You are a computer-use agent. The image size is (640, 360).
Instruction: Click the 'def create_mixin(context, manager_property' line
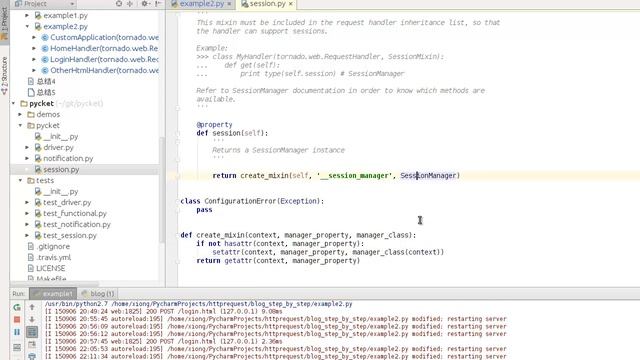298,236
